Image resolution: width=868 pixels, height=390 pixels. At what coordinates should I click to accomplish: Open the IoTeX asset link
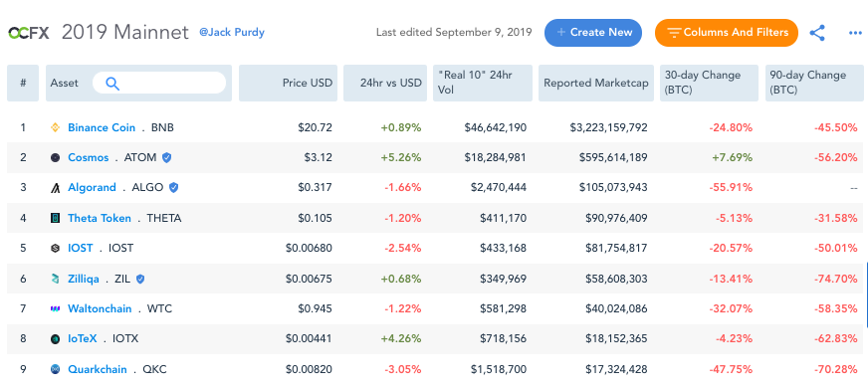coord(83,338)
